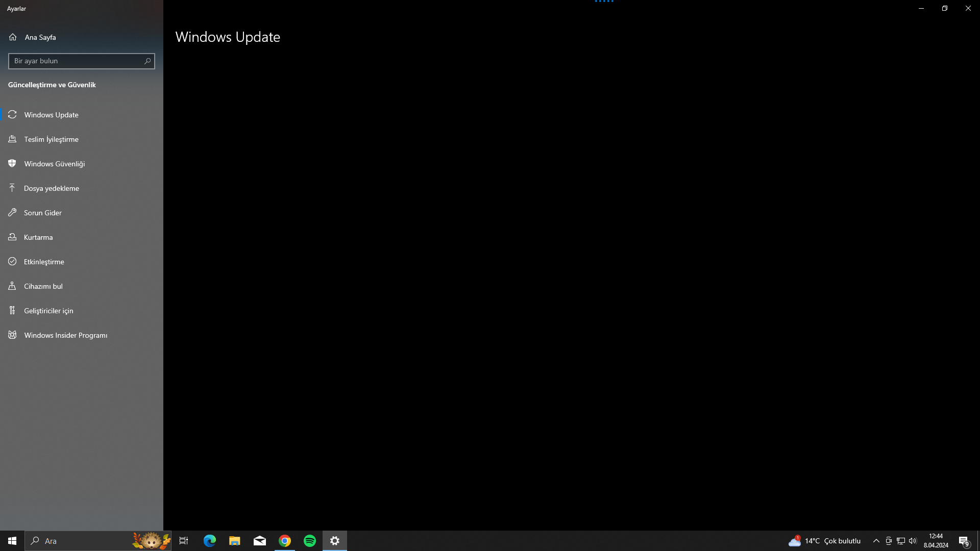980x551 pixels.
Task: Click the Bir ayar bulun search field
Action: 76,61
